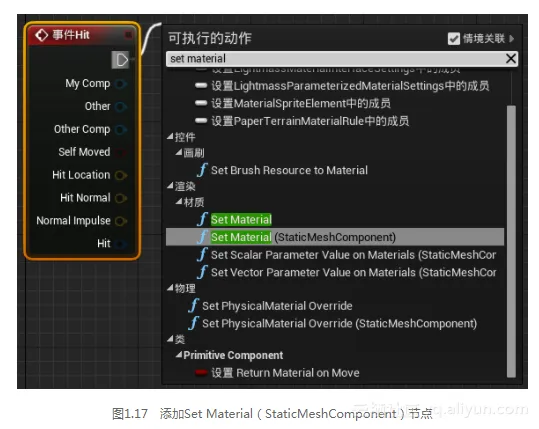The width and height of the screenshot is (539, 429).
Task: Collapse the 控件 category
Action: [x=170, y=137]
